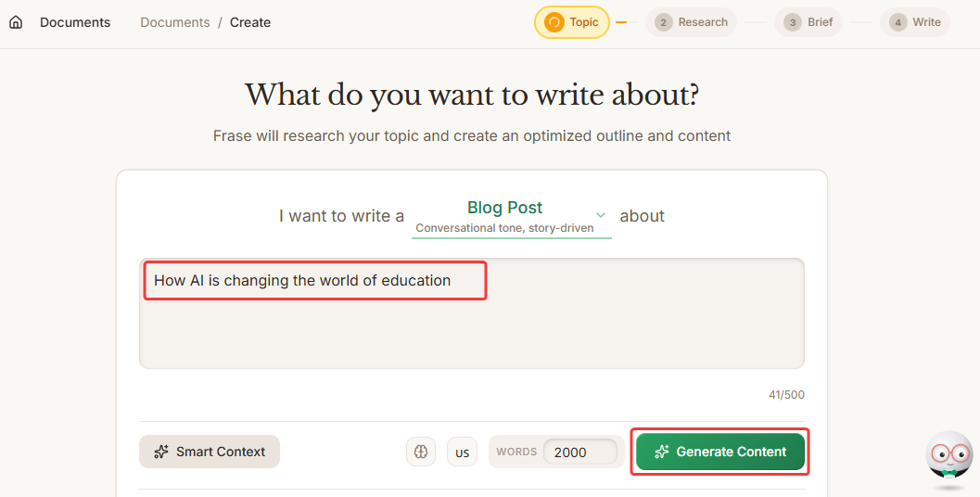Go to the Research step

[x=691, y=22]
